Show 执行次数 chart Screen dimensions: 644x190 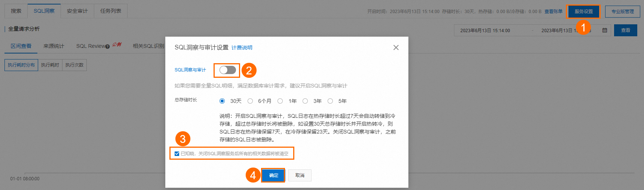click(x=74, y=65)
